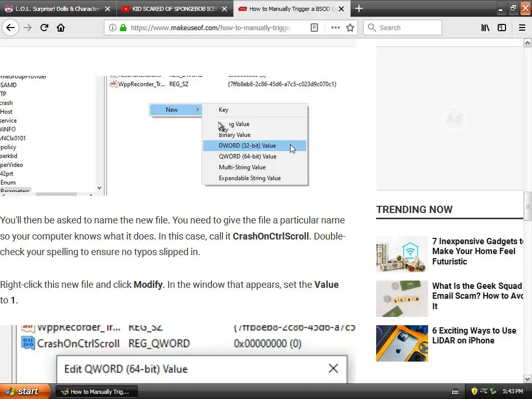Click the 5:43 PM taskbar clock
532x399 pixels.
(513, 392)
